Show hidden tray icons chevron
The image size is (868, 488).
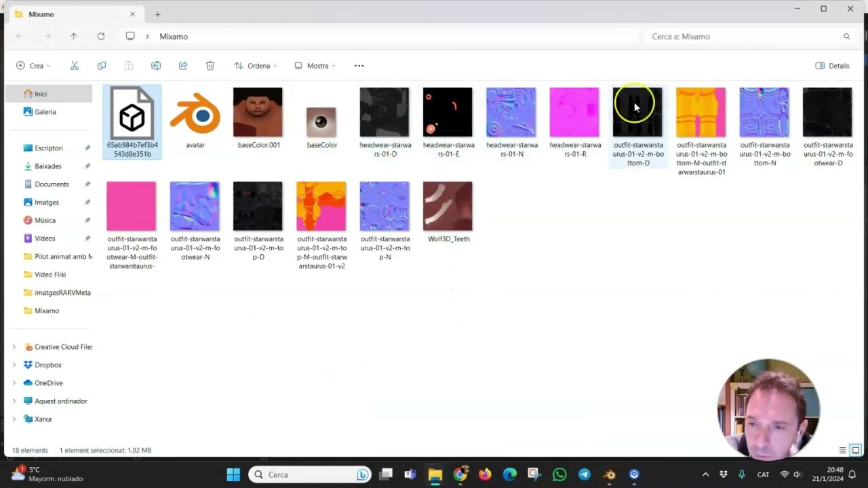pyautogui.click(x=705, y=474)
